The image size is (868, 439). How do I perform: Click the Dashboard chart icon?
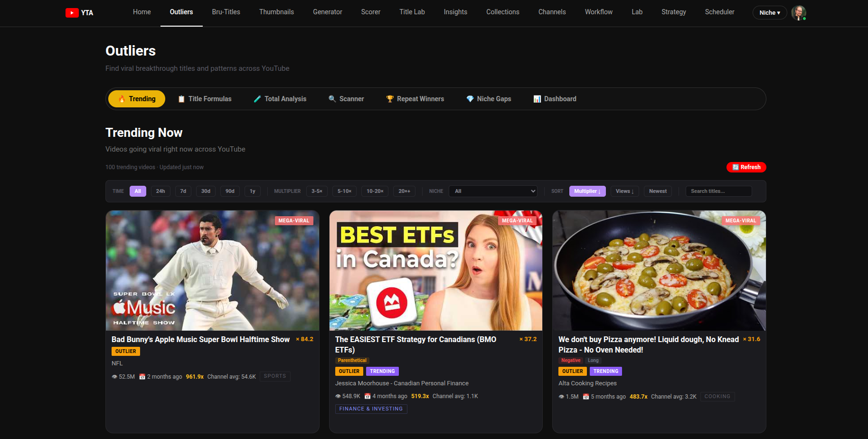pos(537,99)
